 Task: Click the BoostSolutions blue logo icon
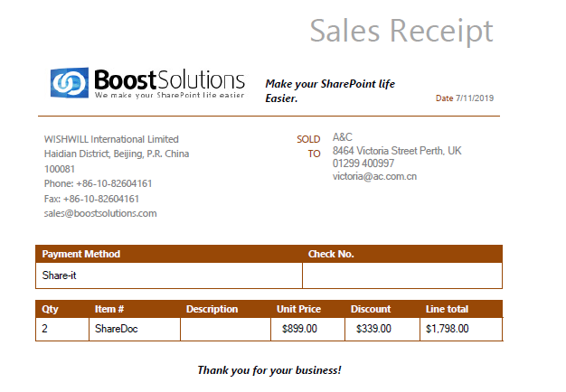(68, 82)
